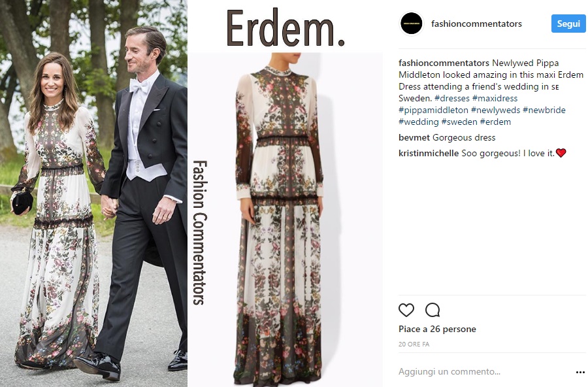
Task: Open the fashioncommentators username in the header
Action: click(x=476, y=24)
